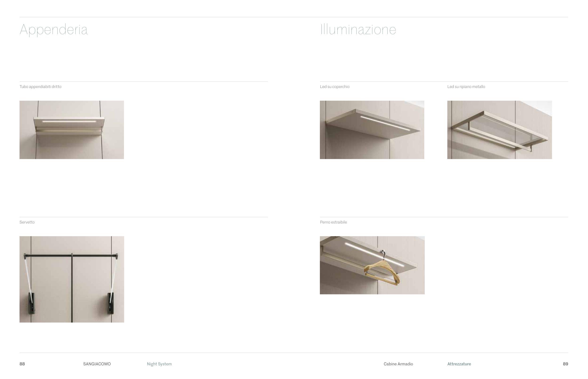Screen dimensions: 588x379
Task: Click the Appenderia section heading
Action: coord(54,30)
